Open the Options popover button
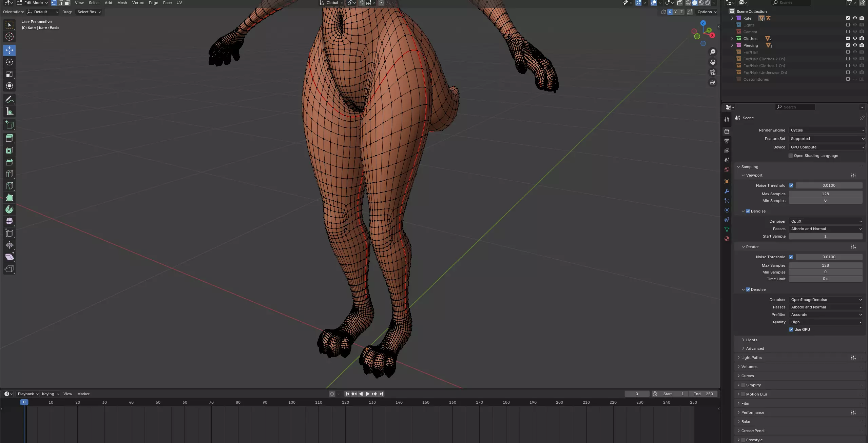 coord(707,12)
